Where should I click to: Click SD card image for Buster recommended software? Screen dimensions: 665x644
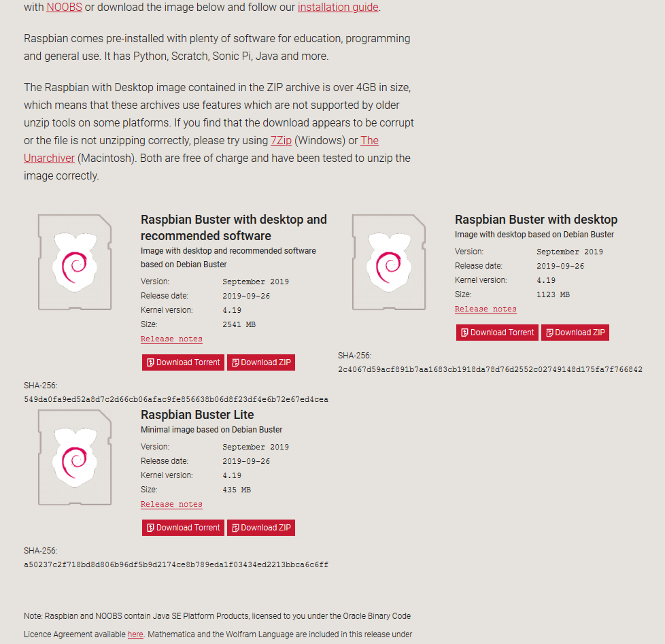click(75, 262)
